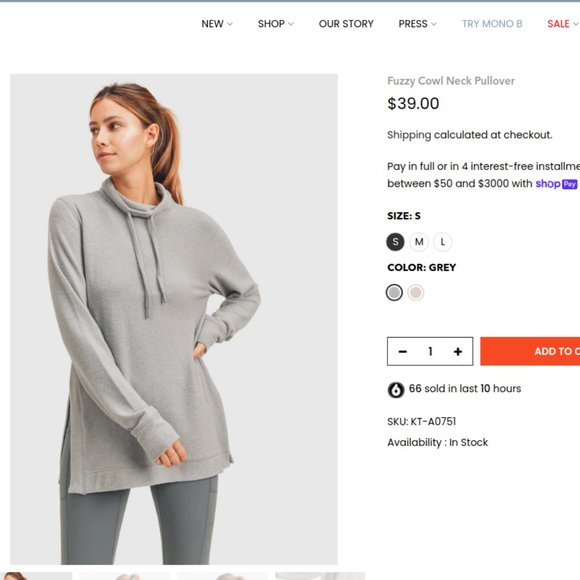Open the OUR STORY page
Image resolution: width=580 pixels, height=580 pixels.
point(346,24)
